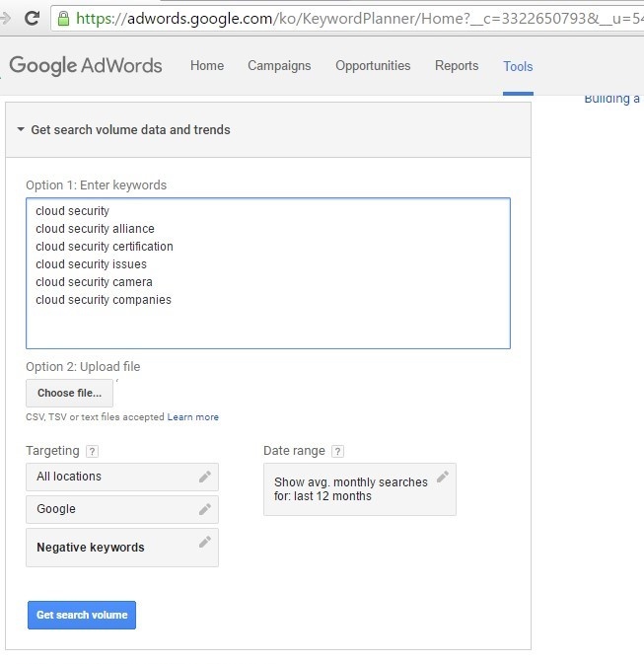The width and height of the screenshot is (644, 664).
Task: Open the Date range help question mark
Action: pyautogui.click(x=337, y=452)
